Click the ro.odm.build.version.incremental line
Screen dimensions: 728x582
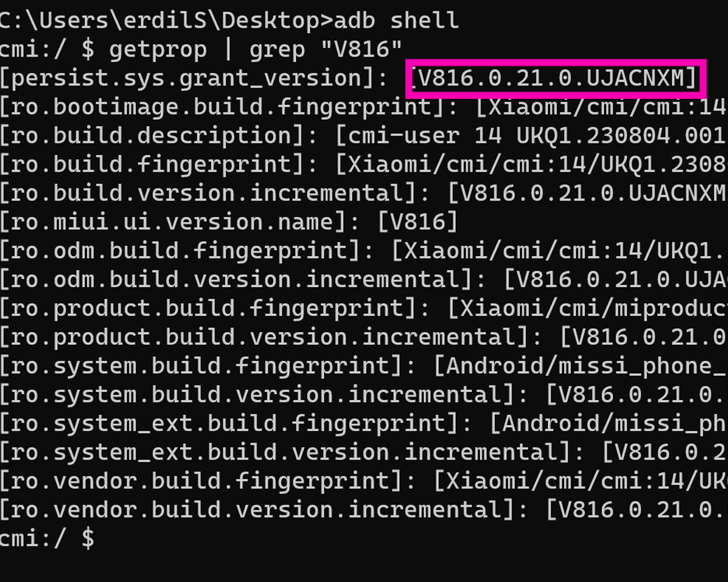364,280
